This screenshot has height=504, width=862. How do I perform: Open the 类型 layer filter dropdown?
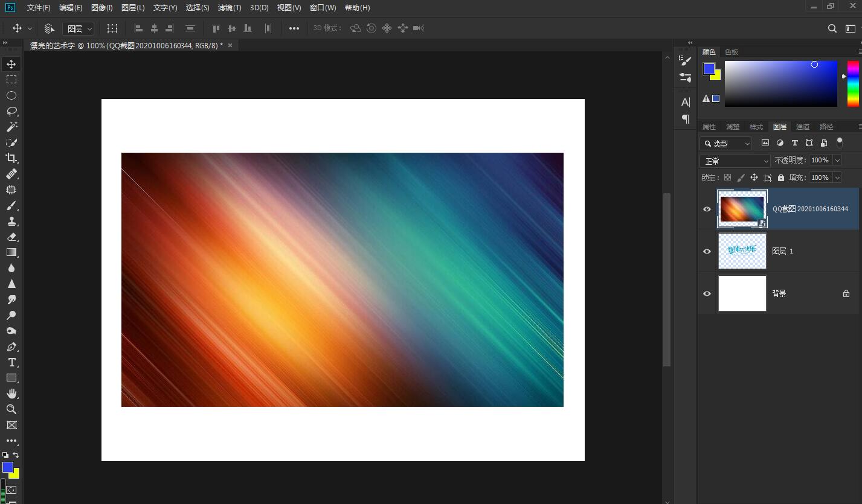point(726,144)
